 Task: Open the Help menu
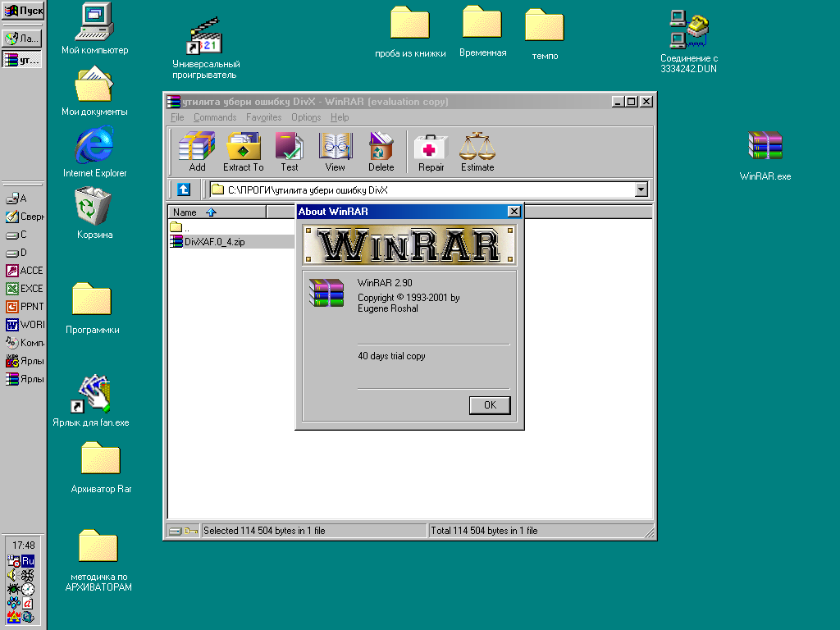[x=339, y=117]
